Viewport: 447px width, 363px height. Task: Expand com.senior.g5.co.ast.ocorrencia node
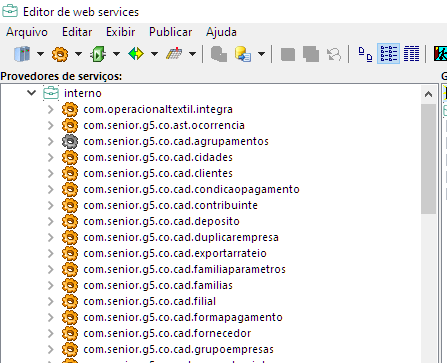51,125
